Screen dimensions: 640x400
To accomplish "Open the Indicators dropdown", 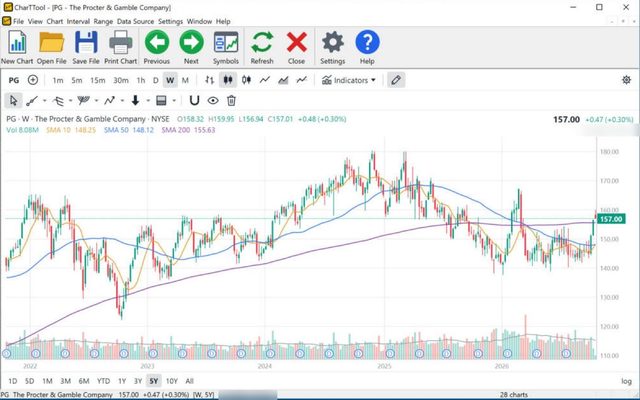I will [349, 80].
